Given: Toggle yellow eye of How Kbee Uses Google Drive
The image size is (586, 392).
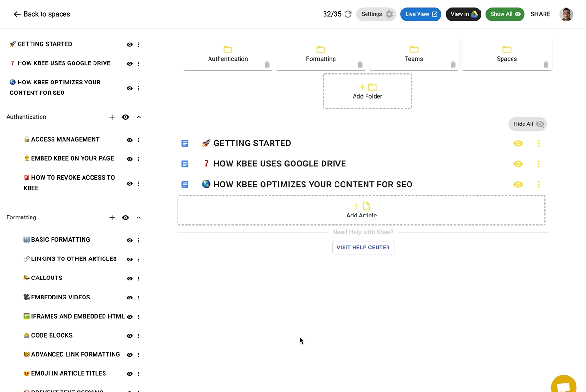Looking at the screenshot, I should (x=518, y=164).
